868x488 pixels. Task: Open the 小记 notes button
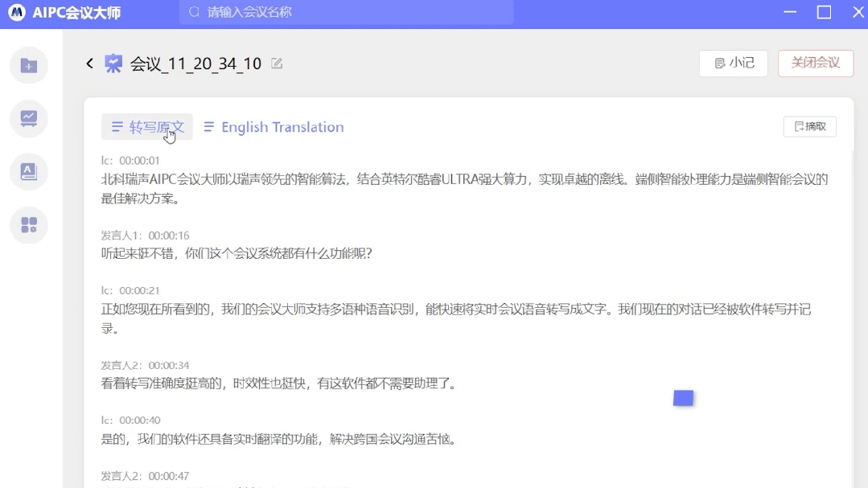click(734, 63)
